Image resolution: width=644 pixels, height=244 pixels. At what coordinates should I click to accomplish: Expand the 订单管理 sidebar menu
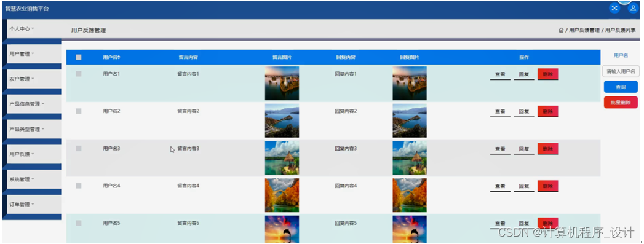coord(34,204)
